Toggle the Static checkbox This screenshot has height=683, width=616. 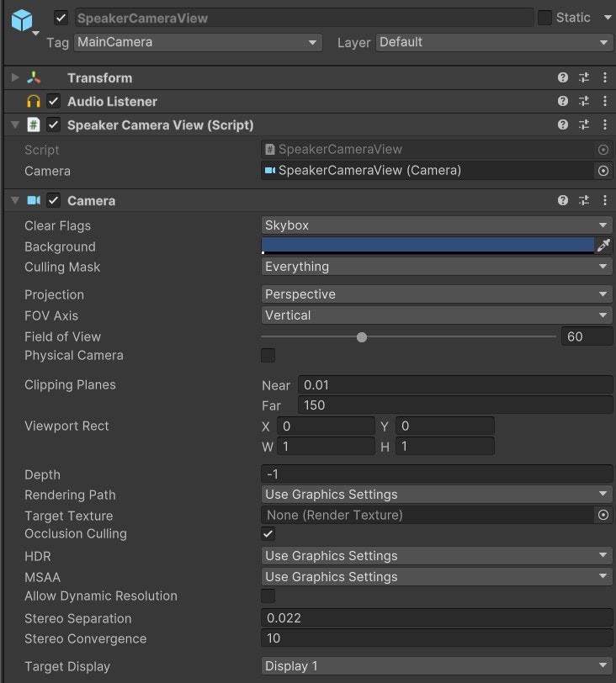click(x=544, y=18)
